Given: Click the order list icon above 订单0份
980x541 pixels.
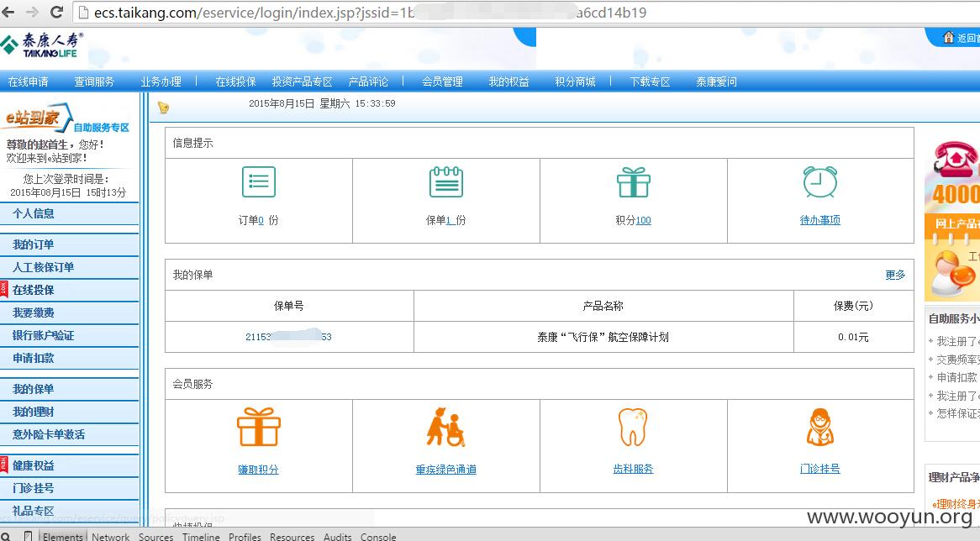Looking at the screenshot, I should coord(259,182).
